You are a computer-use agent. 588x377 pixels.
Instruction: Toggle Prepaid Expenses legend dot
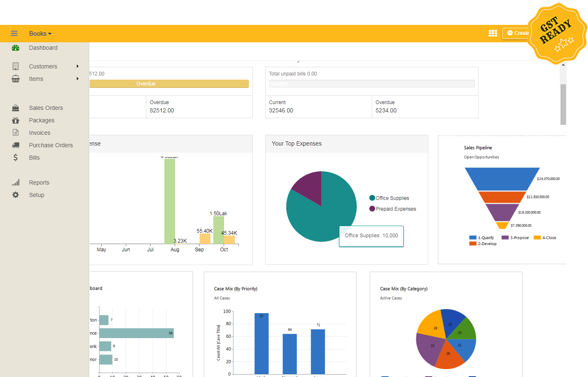tap(372, 209)
